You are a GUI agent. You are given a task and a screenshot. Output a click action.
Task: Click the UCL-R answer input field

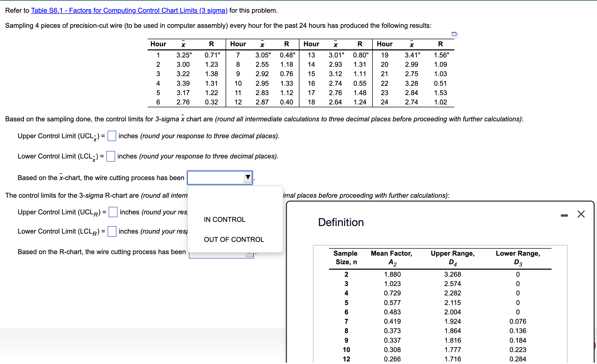pyautogui.click(x=113, y=212)
